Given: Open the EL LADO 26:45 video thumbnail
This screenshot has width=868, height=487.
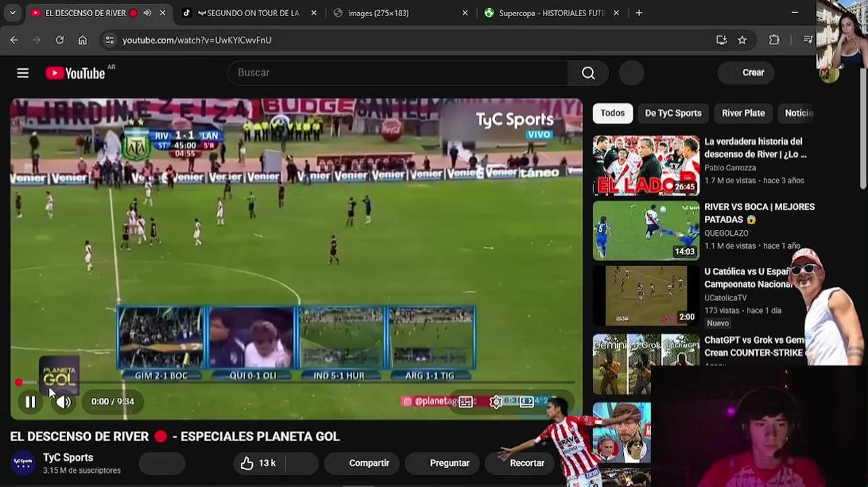Looking at the screenshot, I should tap(646, 166).
